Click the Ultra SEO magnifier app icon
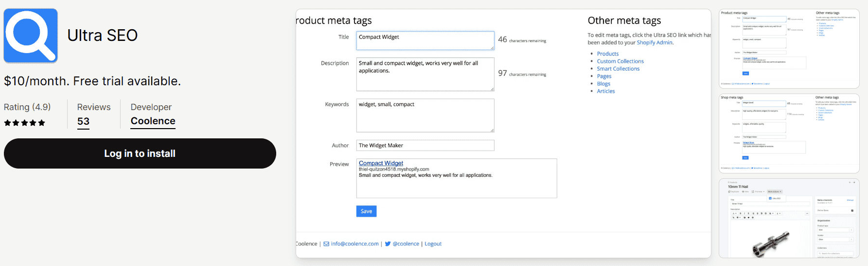The height and width of the screenshot is (266, 868). click(31, 36)
